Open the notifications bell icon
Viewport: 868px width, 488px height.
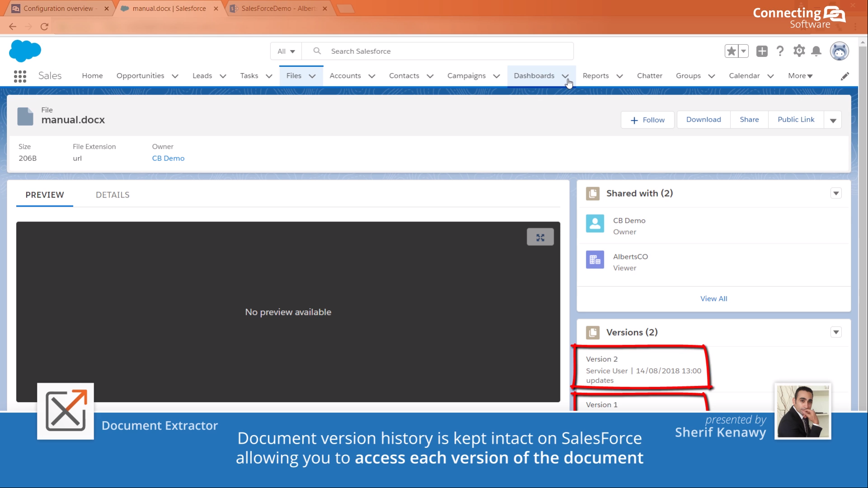coord(816,51)
